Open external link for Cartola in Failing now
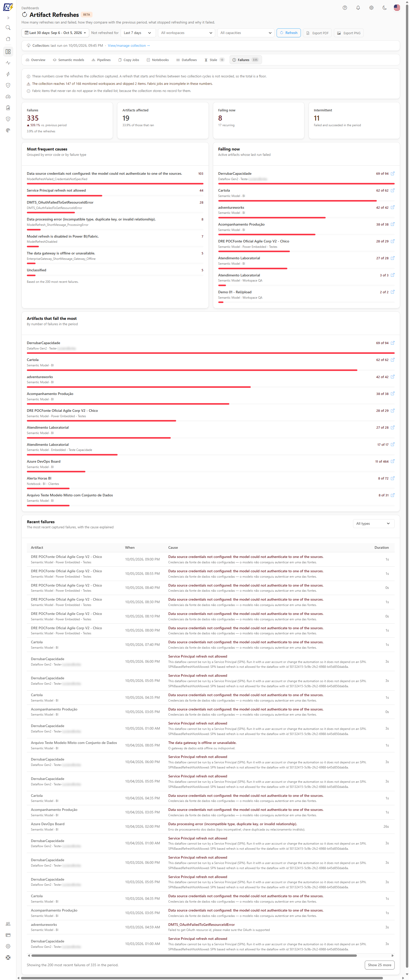The height and width of the screenshot is (980, 409). click(393, 190)
